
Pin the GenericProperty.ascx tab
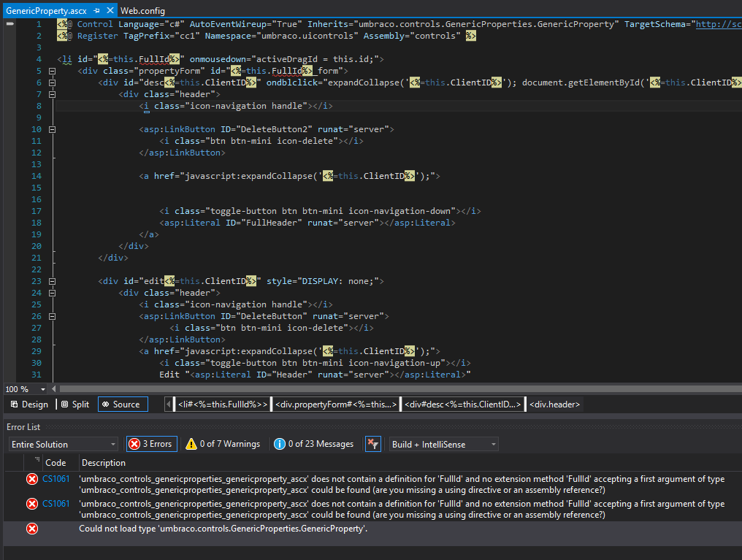tap(96, 10)
